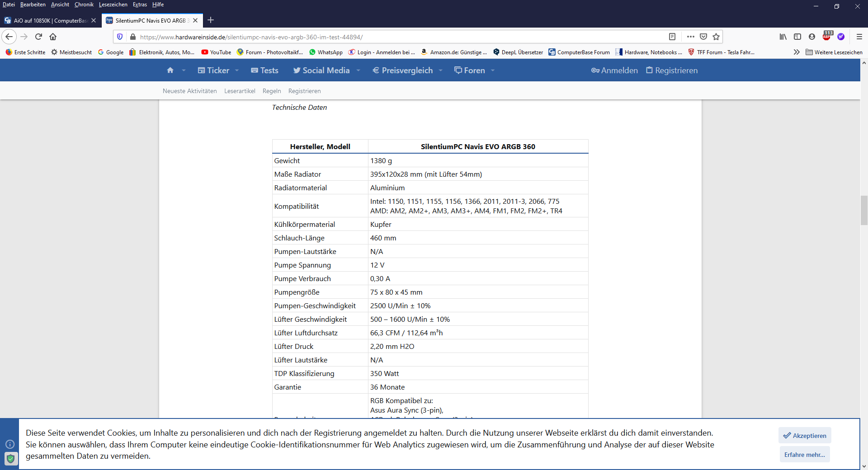Open the Hilfe menu
The height and width of the screenshot is (470, 868).
tap(158, 5)
